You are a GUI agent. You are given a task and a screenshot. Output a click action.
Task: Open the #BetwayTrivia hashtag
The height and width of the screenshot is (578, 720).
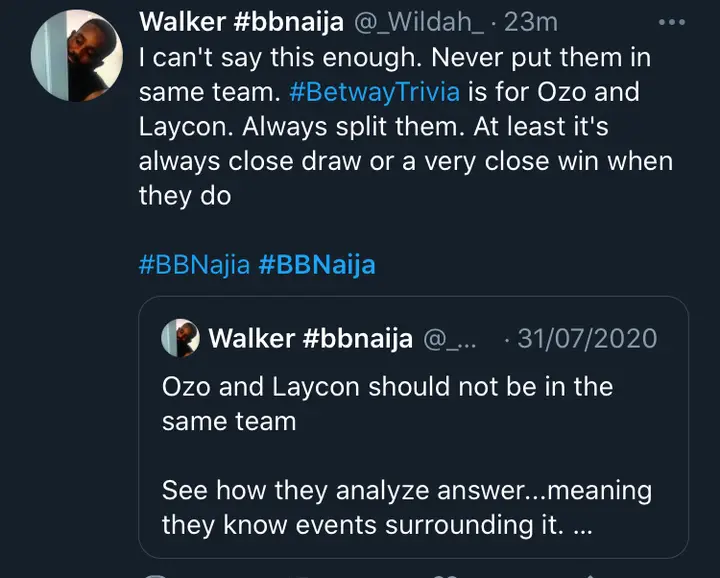(374, 93)
